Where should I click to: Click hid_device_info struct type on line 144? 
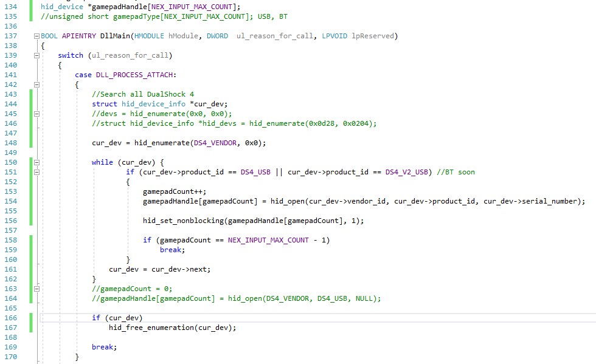(x=153, y=104)
